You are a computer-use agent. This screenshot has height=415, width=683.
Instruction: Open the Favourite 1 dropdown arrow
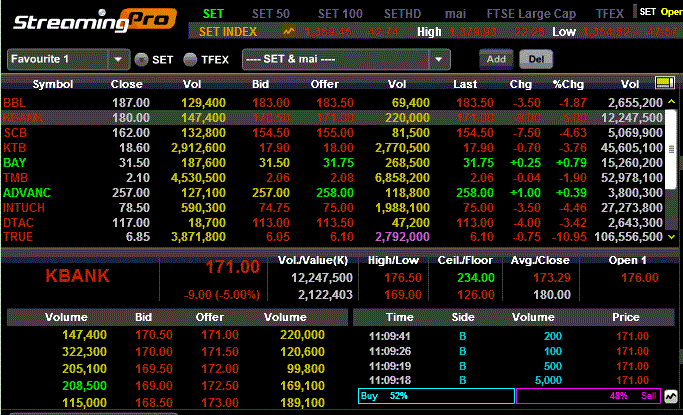118,59
